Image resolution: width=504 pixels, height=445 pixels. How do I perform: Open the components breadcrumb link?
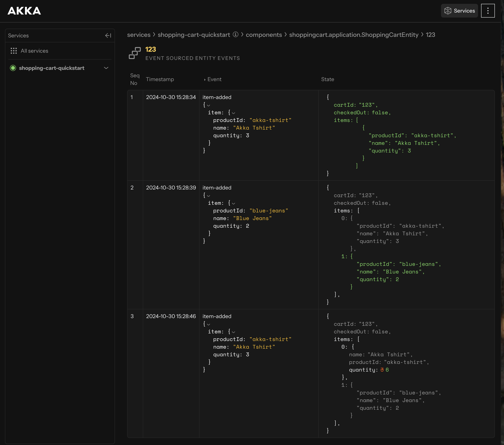pos(264,35)
